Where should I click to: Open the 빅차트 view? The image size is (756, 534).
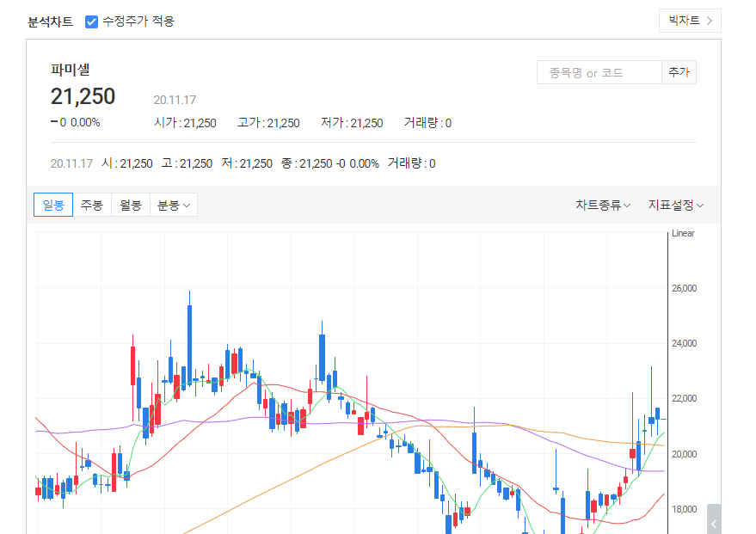tap(690, 21)
